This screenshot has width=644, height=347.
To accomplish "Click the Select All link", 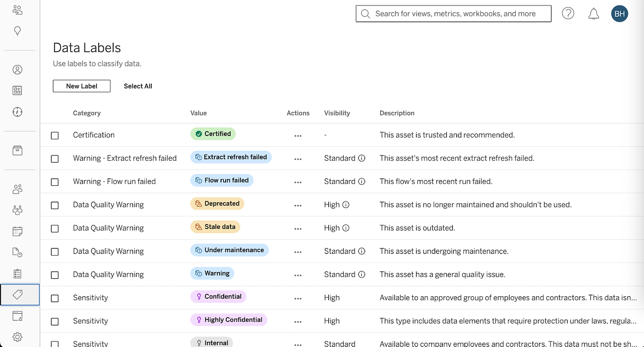I will tap(138, 86).
